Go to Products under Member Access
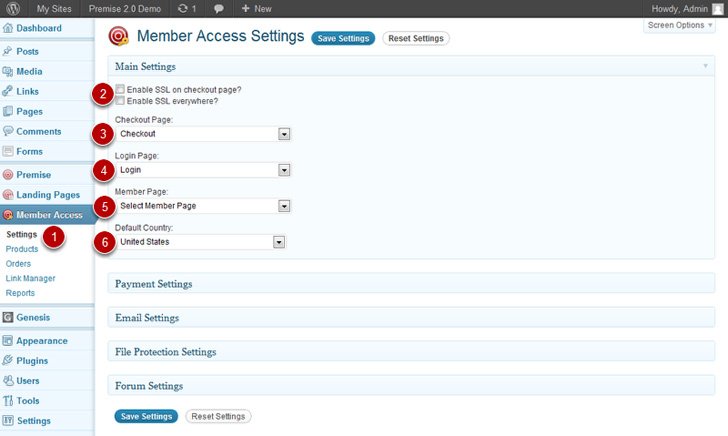The height and width of the screenshot is (436, 728). [x=22, y=249]
